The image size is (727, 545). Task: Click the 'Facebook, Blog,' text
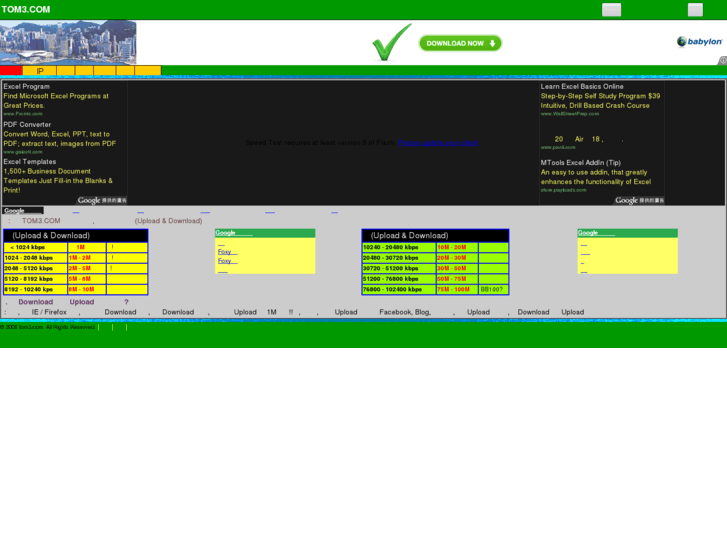pyautogui.click(x=405, y=312)
